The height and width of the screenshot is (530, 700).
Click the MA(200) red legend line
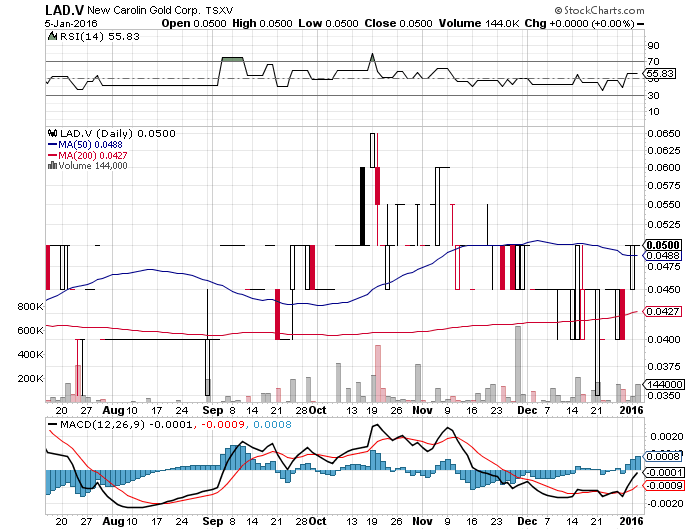pyautogui.click(x=53, y=155)
